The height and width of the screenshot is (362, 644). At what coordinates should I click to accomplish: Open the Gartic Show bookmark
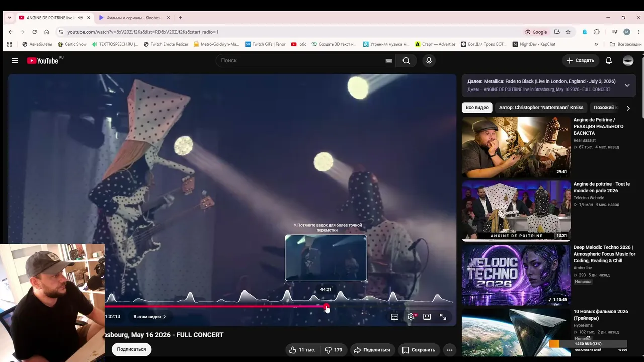(72, 44)
